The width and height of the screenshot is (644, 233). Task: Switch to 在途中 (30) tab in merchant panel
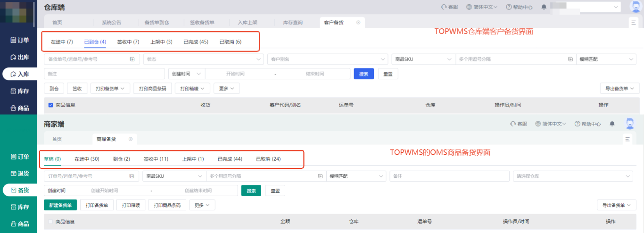click(x=87, y=159)
